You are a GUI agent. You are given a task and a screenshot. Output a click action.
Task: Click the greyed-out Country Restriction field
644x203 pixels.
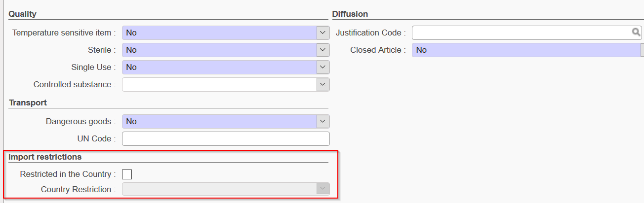[219, 189]
